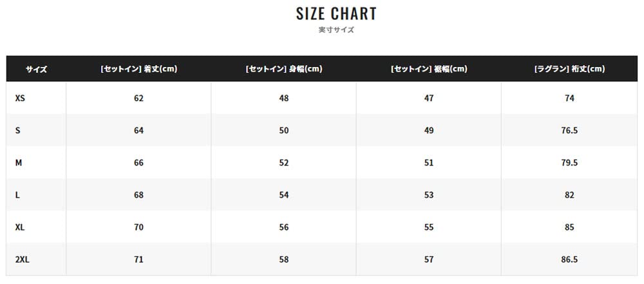
Task: Click the 53 hem width value for L
Action: point(429,194)
